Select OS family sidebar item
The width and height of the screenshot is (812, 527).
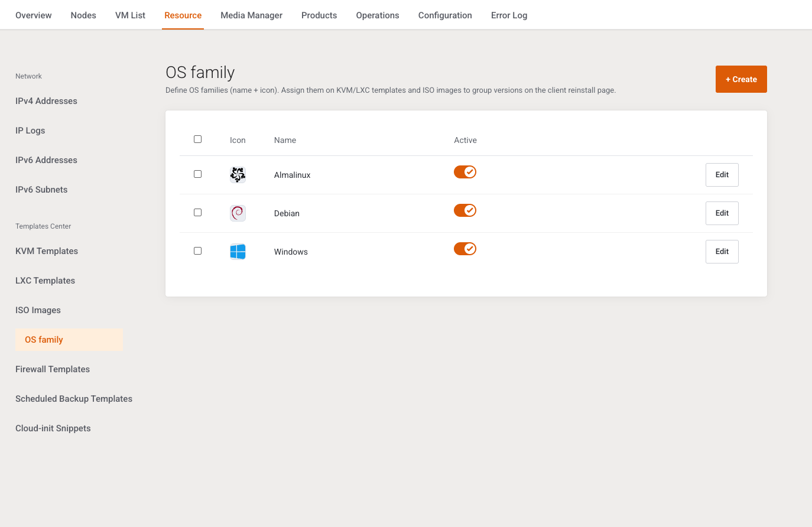click(x=69, y=340)
